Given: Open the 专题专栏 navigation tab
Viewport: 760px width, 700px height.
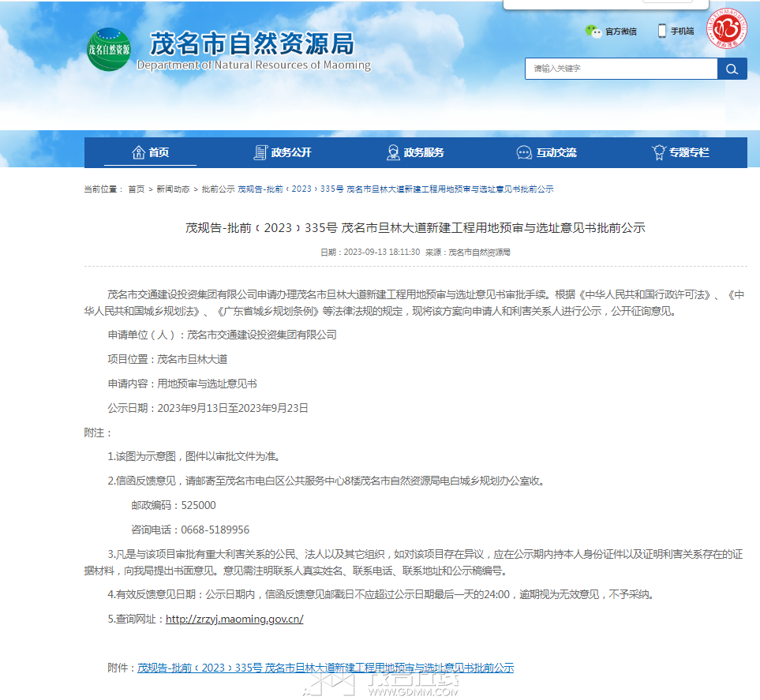Looking at the screenshot, I should pyautogui.click(x=680, y=152).
